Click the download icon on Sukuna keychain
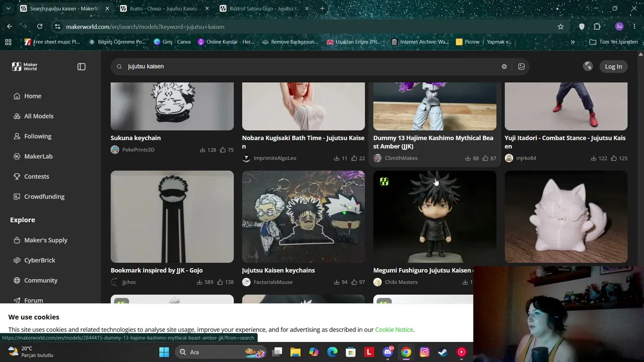 pos(202,150)
